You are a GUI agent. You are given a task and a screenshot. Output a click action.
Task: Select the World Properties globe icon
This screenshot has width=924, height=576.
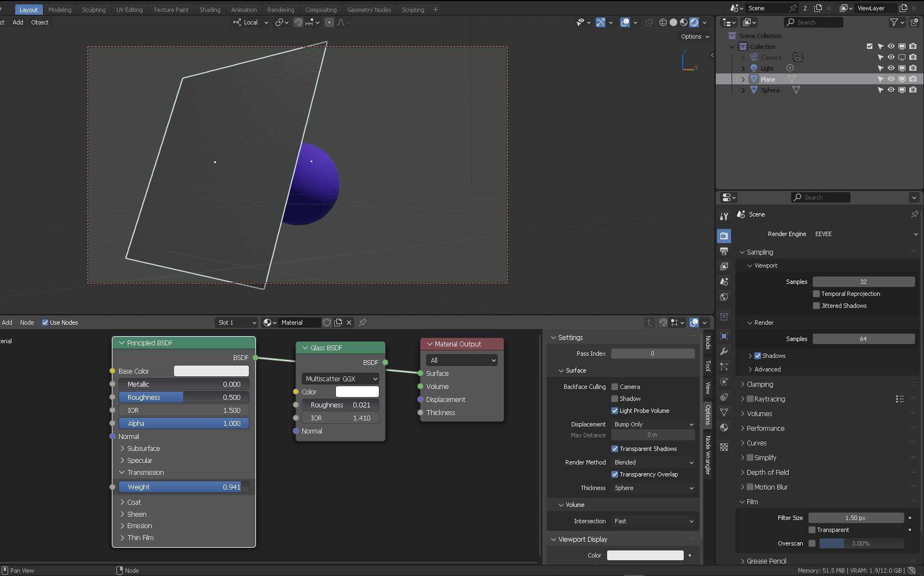pyautogui.click(x=724, y=298)
